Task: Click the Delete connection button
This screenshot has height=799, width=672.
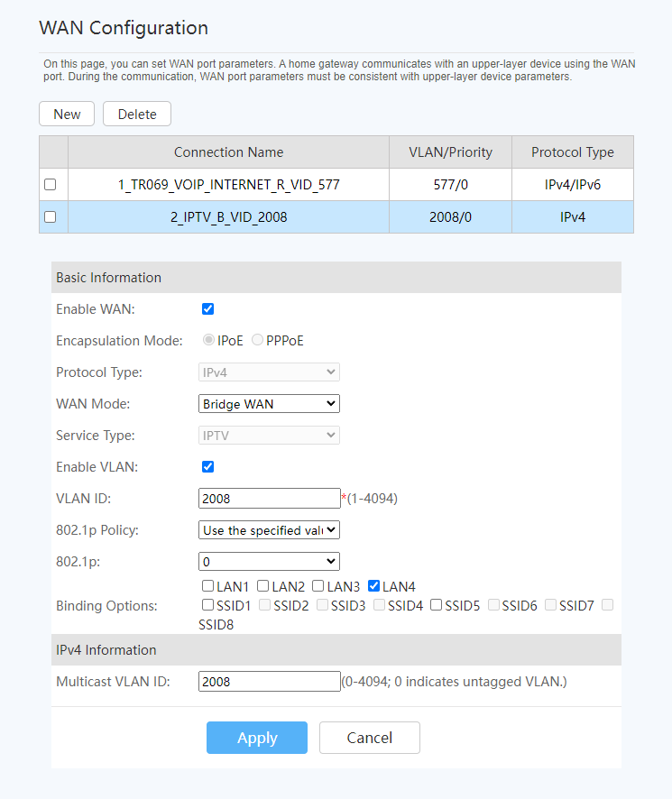Action: [137, 114]
